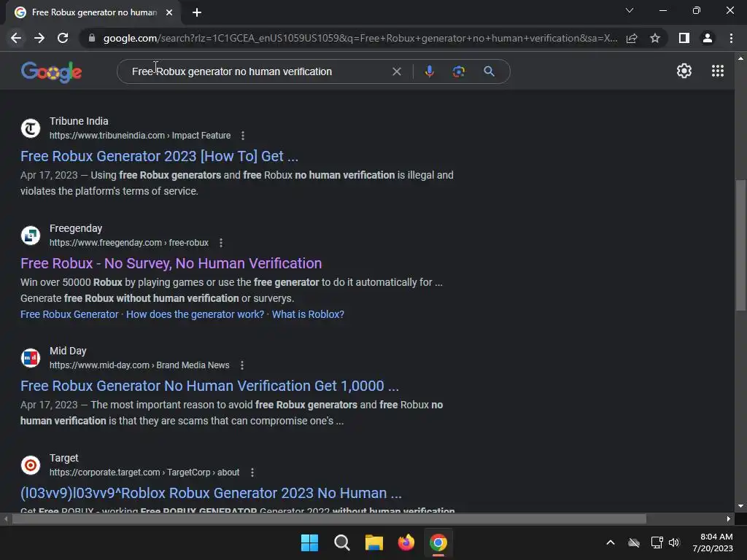The width and height of the screenshot is (747, 560).
Task: Go back to the previous page
Action: (16, 38)
